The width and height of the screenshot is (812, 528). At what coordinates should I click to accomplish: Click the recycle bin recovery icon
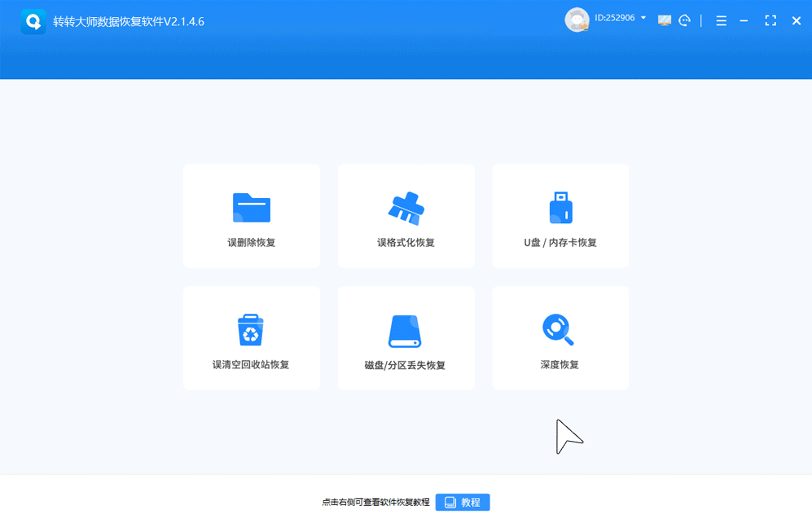(251, 330)
